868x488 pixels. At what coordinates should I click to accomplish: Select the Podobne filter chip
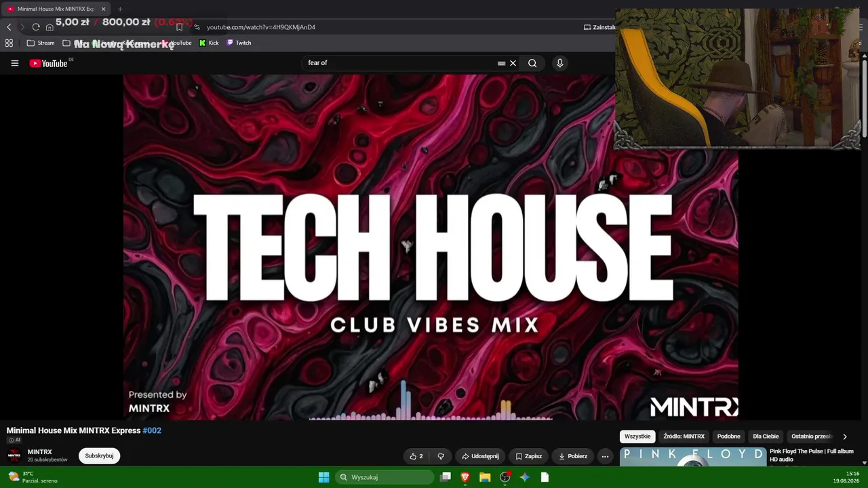click(728, 436)
